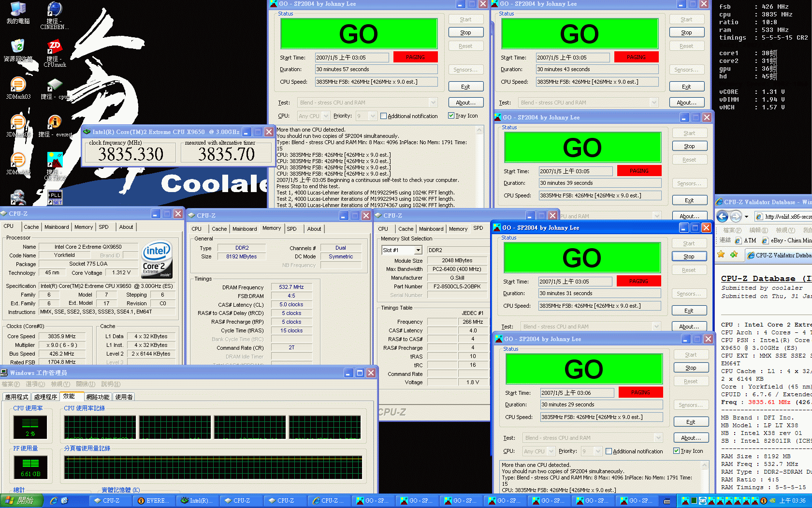Image resolution: width=812 pixels, height=508 pixels.
Task: Open the ATM link in the Links bar
Action: click(745, 240)
